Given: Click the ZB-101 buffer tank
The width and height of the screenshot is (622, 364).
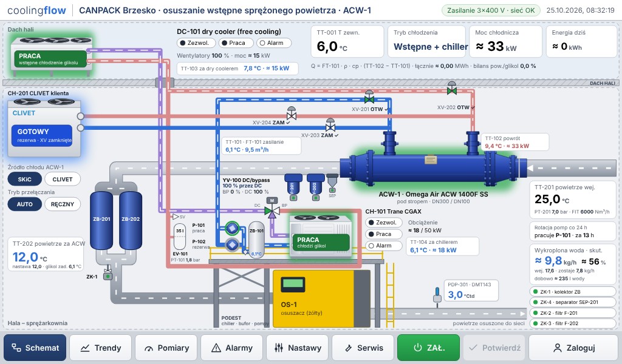Looking at the screenshot, I should click(x=256, y=240).
